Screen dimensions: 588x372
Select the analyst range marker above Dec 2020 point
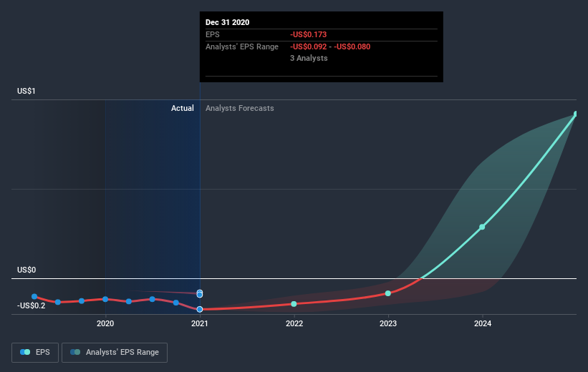200,294
